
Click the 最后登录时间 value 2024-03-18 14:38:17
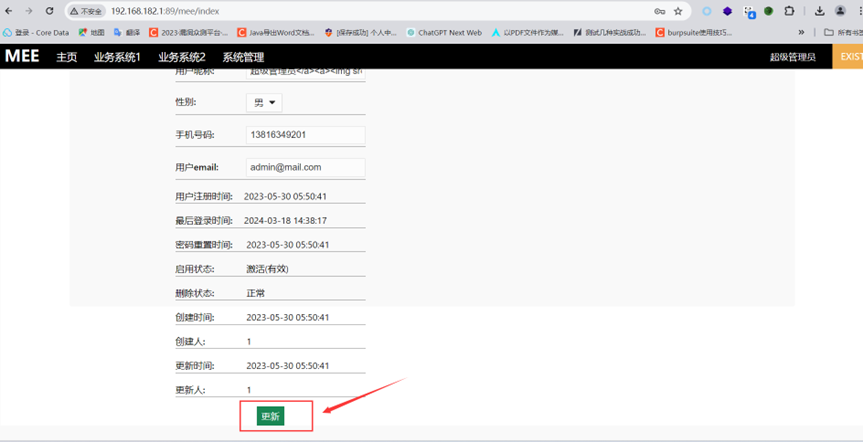click(285, 221)
